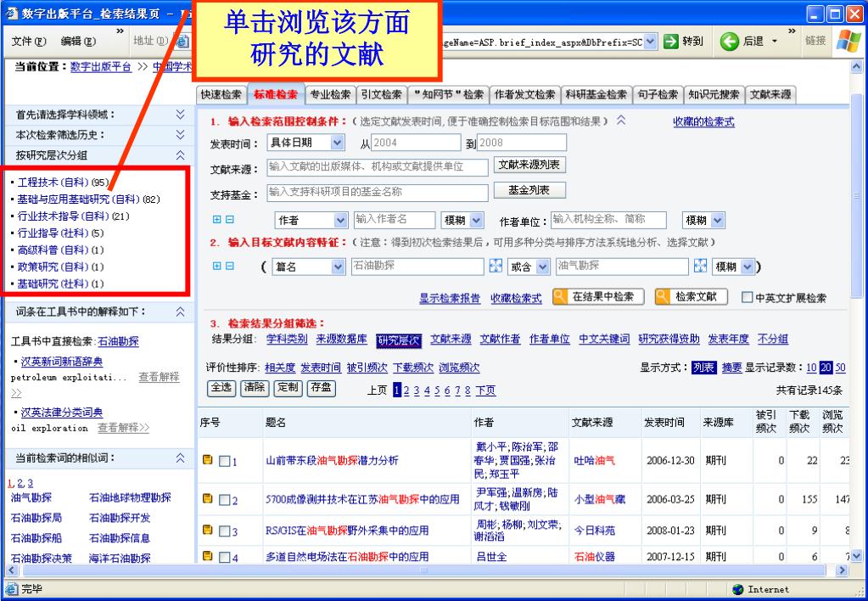This screenshot has width=868, height=601.
Task: Click the minus icon in the author row
Action: (230, 220)
